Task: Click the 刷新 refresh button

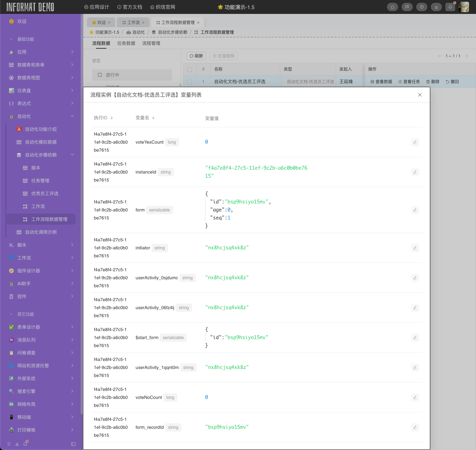Action: (x=196, y=56)
